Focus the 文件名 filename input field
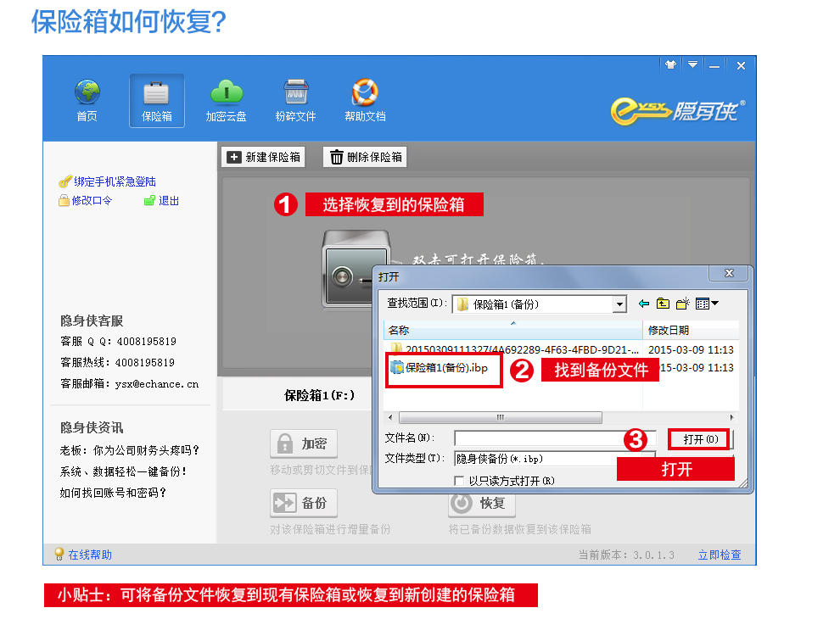840x619 pixels. tap(555, 438)
